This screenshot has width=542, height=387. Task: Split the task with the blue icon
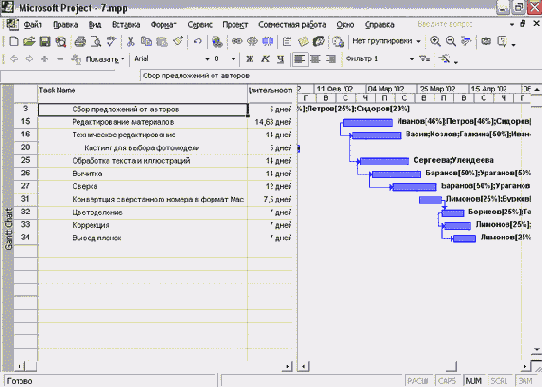pyautogui.click(x=268, y=42)
